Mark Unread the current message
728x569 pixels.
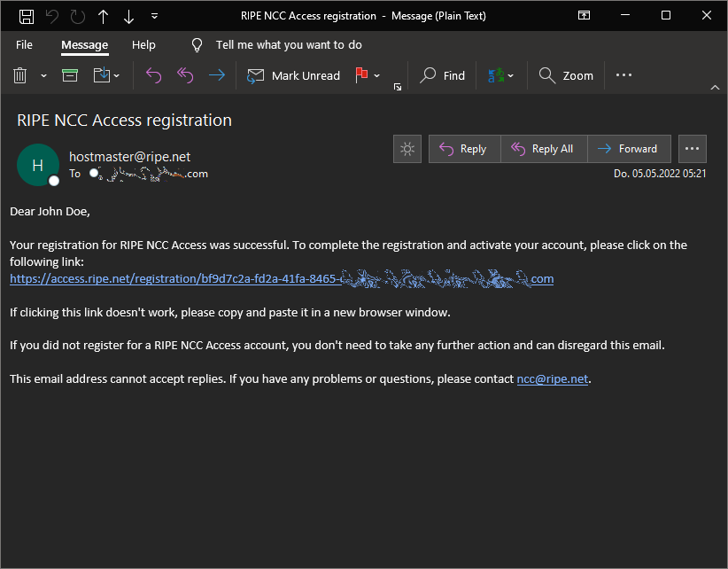293,75
